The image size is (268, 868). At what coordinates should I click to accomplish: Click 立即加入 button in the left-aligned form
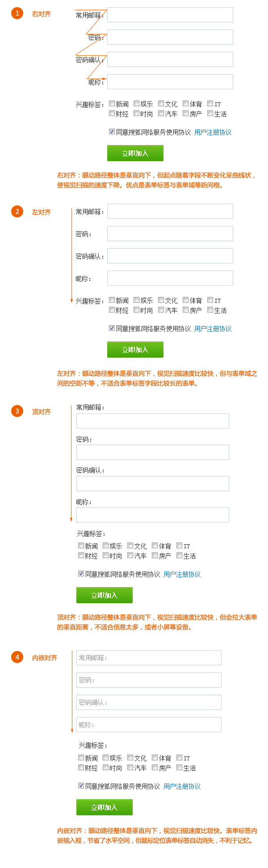[x=135, y=350]
